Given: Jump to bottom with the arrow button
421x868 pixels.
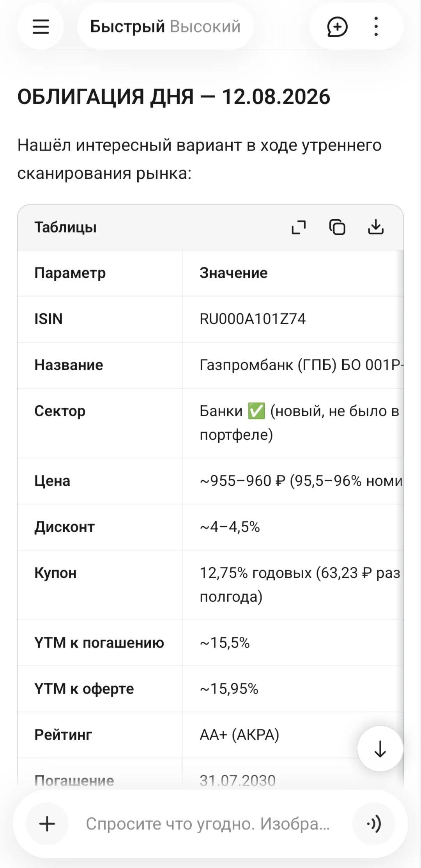Looking at the screenshot, I should click(x=380, y=749).
